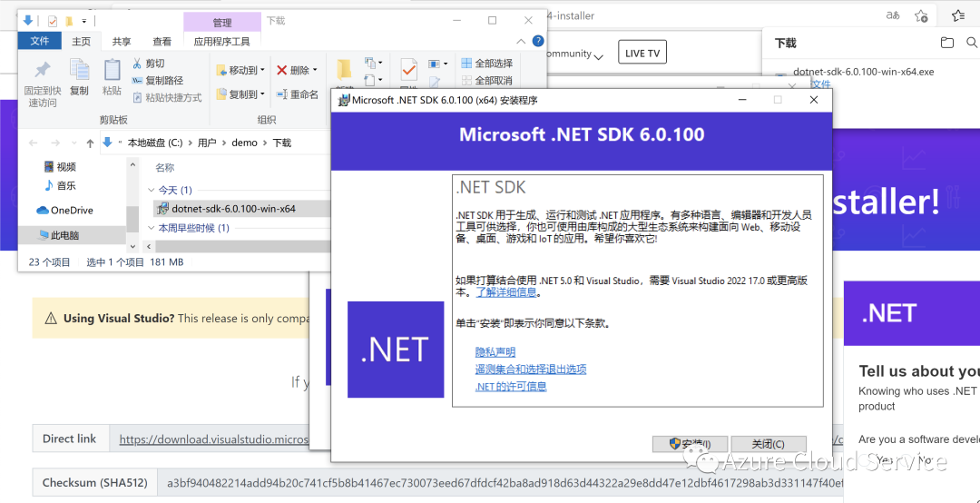Click the Properties checkmark icon in ribbon
980x503 pixels.
(408, 70)
